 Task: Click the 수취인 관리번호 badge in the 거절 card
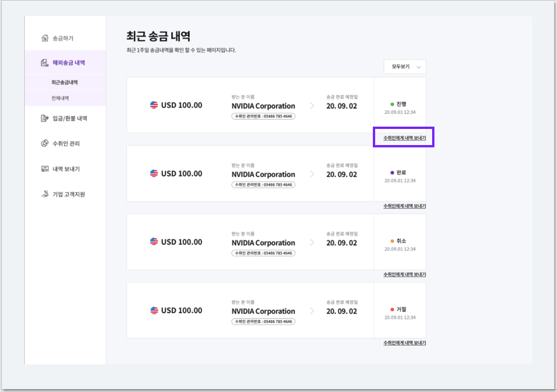(x=263, y=322)
